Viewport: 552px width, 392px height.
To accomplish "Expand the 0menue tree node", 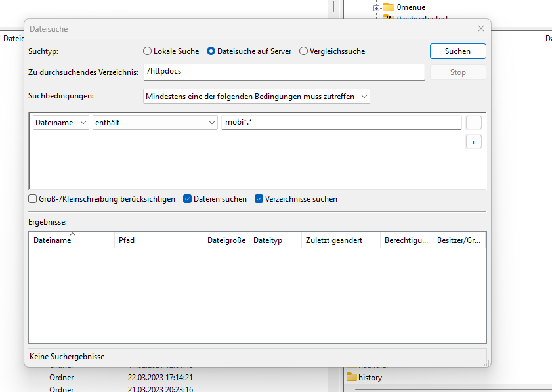I will (377, 7).
